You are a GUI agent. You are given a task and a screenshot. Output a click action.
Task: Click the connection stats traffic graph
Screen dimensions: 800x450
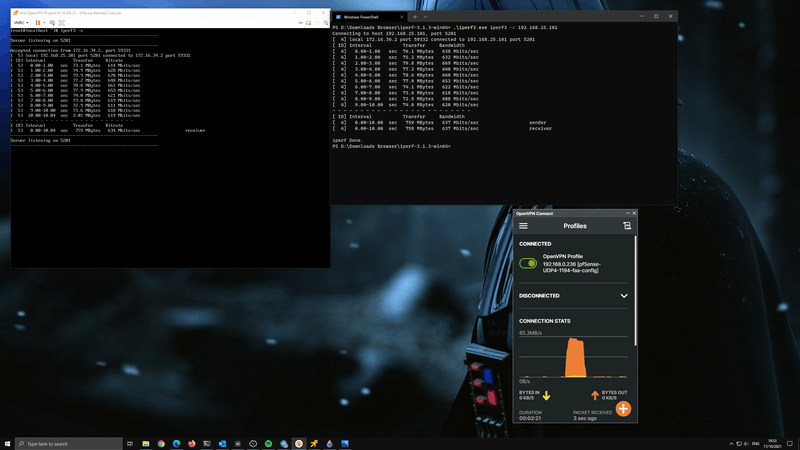573,357
